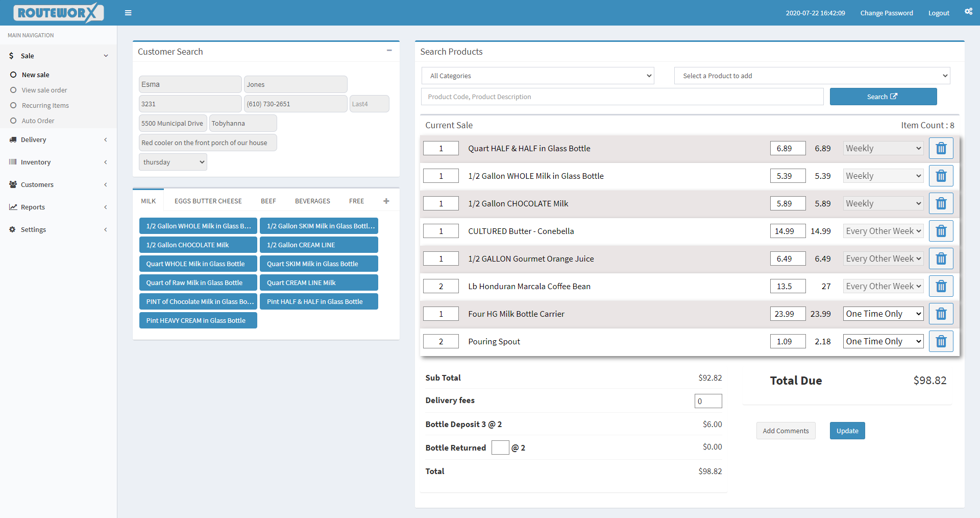Add Quart SKIM Milk in Glass Bottle
The height and width of the screenshot is (518, 980).
click(319, 264)
